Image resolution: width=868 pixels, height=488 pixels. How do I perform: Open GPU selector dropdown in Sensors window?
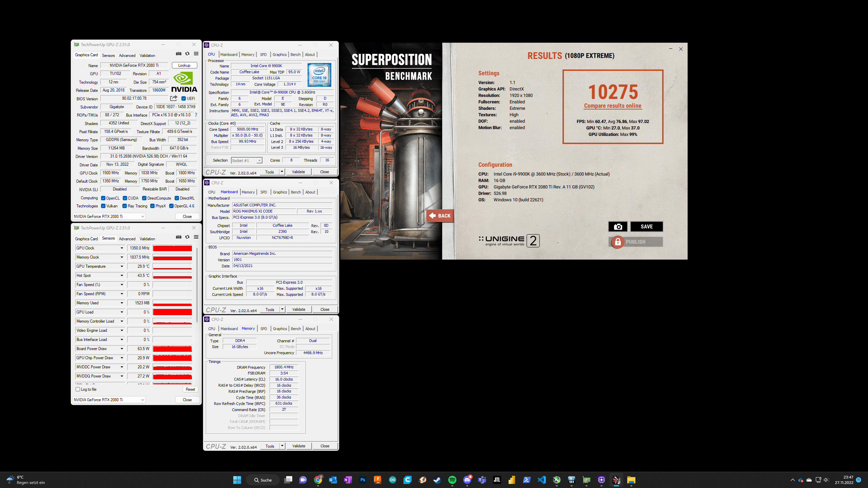click(109, 400)
